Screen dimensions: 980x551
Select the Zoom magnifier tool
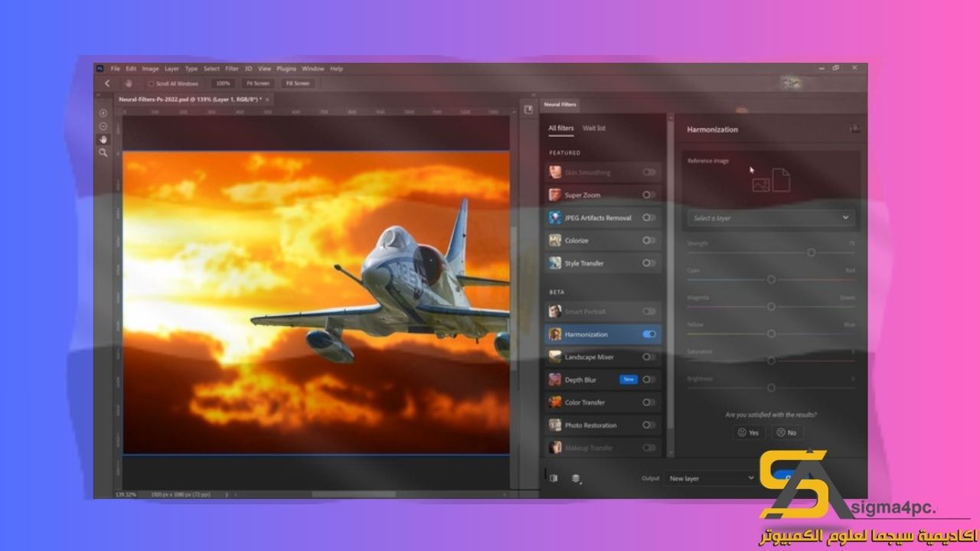[103, 153]
